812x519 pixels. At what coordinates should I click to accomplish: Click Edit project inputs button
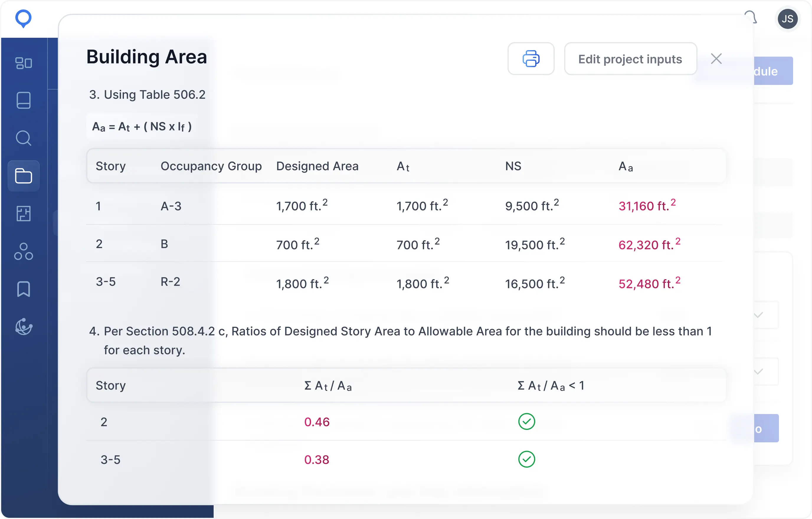(630, 59)
